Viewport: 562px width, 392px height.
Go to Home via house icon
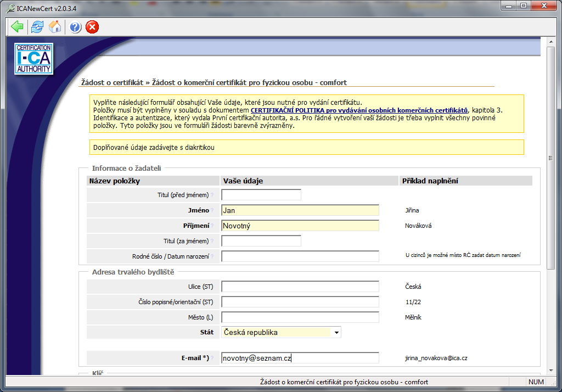(x=55, y=26)
